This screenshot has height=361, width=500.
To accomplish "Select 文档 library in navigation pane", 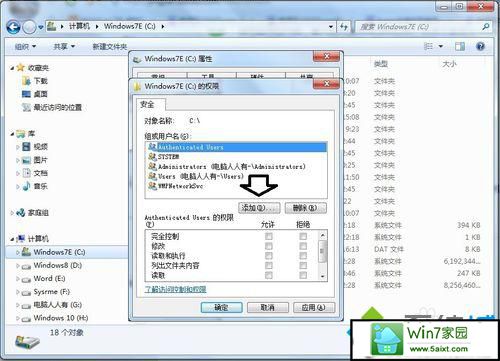I will (x=41, y=173).
